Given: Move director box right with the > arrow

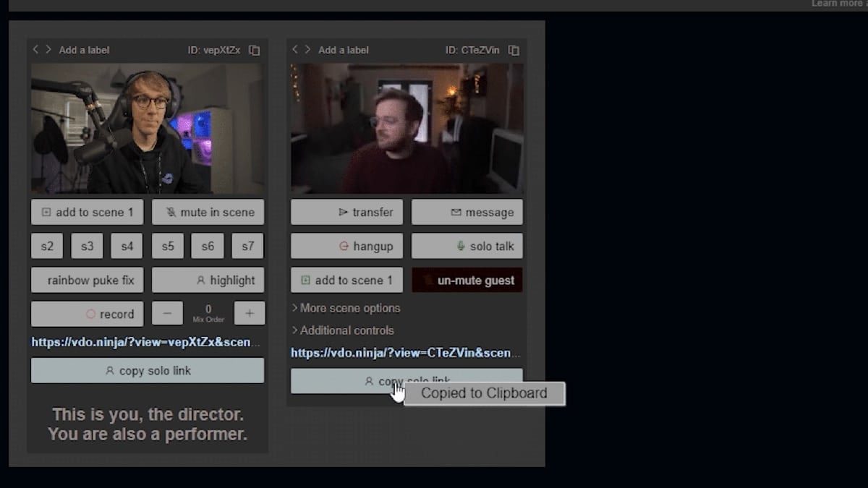Looking at the screenshot, I should coord(48,49).
